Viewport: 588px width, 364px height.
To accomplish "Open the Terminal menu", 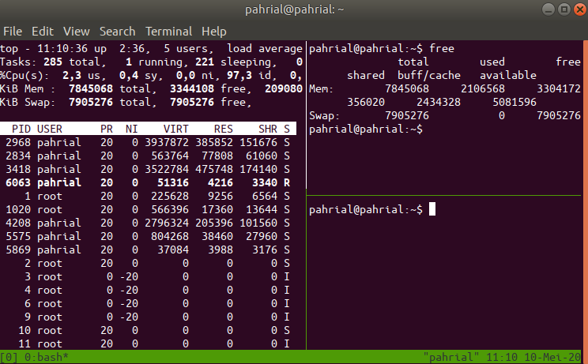I will 169,32.
